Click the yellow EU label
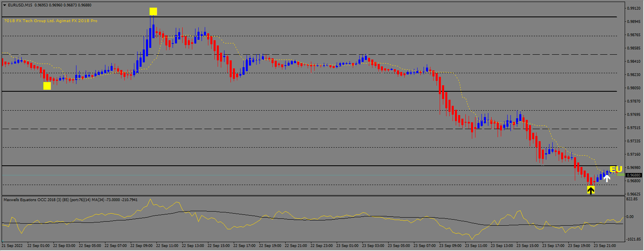 [616, 169]
